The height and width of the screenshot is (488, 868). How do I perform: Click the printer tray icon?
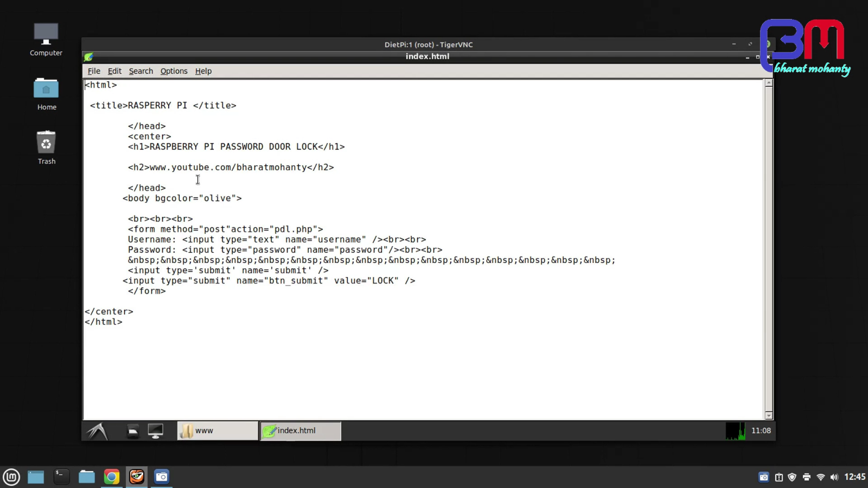pyautogui.click(x=807, y=477)
